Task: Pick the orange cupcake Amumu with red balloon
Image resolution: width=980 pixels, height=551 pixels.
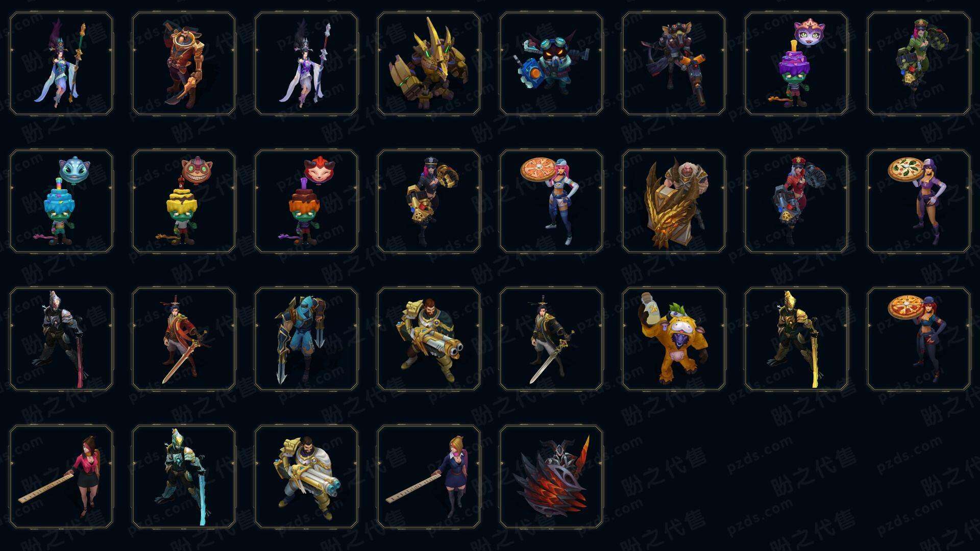Action: (x=306, y=202)
